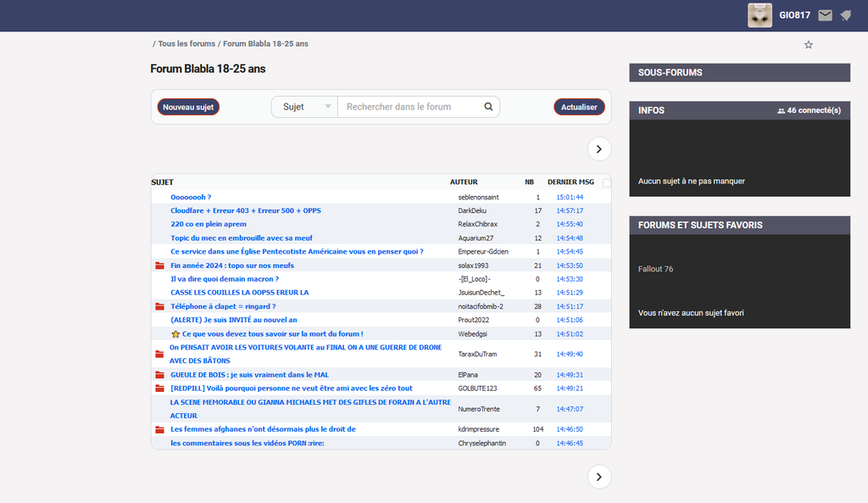The image size is (868, 503).
Task: Tick the checkbox in the topic list header
Action: [x=606, y=182]
